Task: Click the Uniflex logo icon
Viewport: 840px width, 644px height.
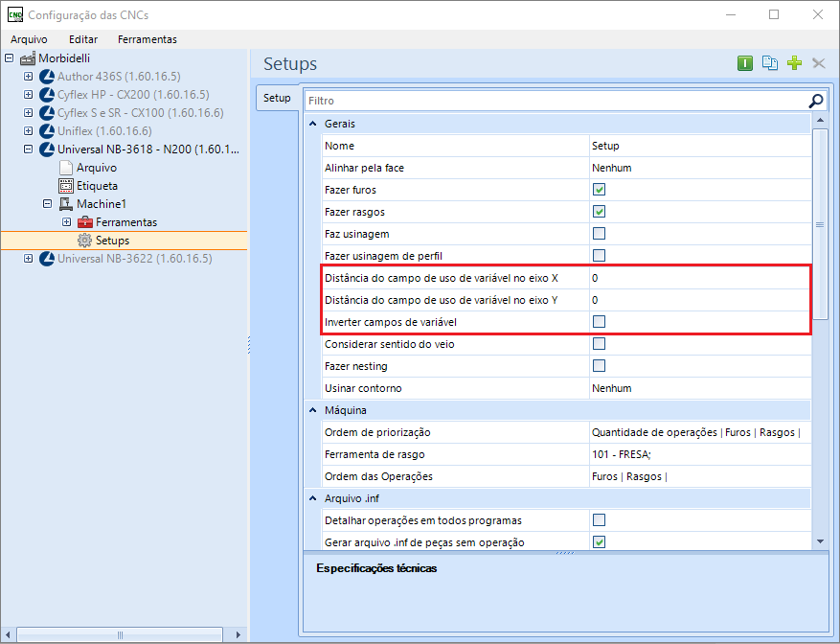Action: pos(47,131)
